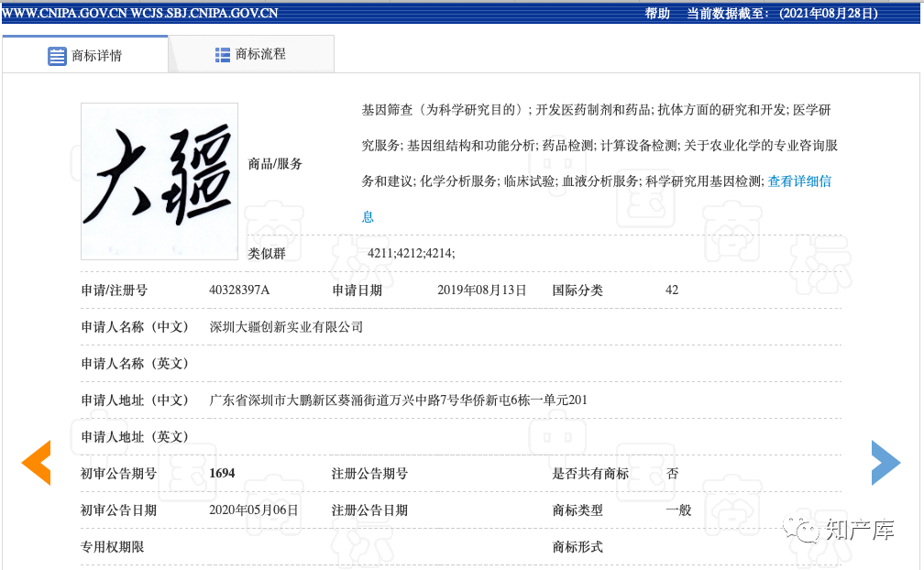Click similar group codes 4211;4212;4214
The image size is (924, 570).
[x=411, y=254]
